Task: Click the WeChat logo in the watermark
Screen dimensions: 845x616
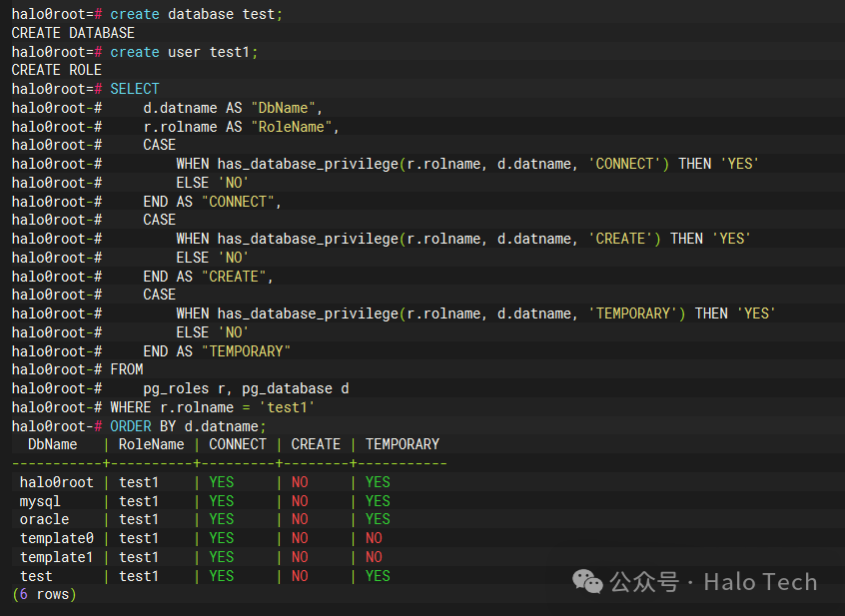Action: click(x=585, y=582)
